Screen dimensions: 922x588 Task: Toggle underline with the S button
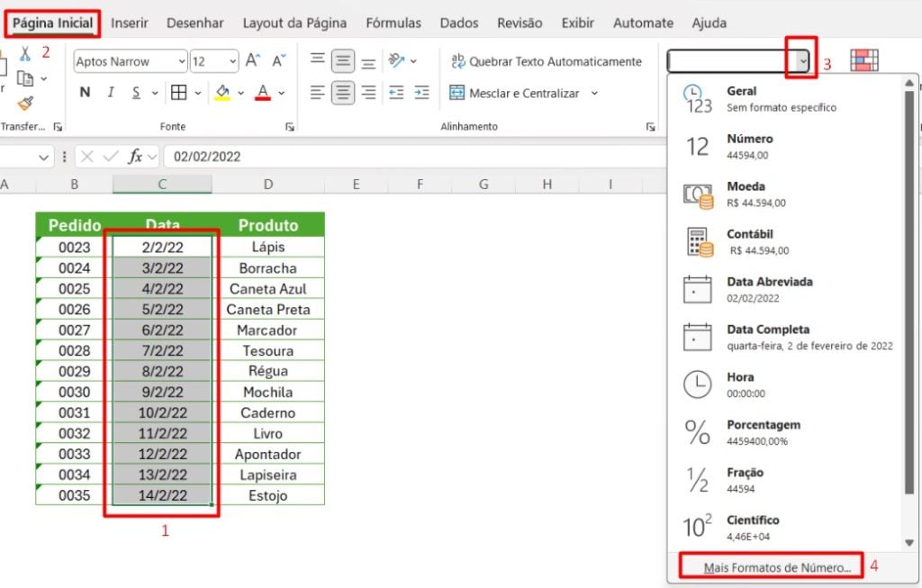pos(135,92)
